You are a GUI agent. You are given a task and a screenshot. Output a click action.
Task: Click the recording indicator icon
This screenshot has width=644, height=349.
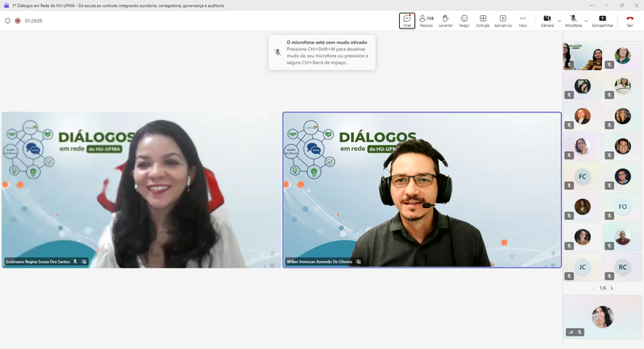18,20
